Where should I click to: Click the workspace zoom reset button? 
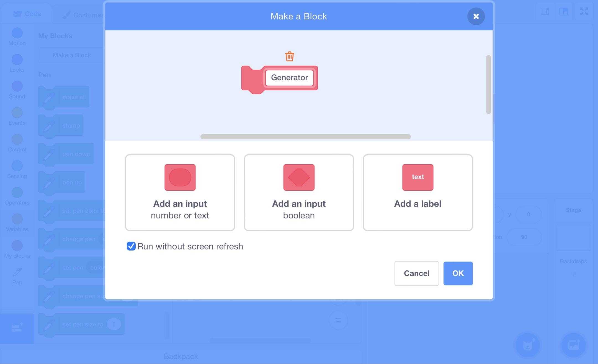pos(338,320)
